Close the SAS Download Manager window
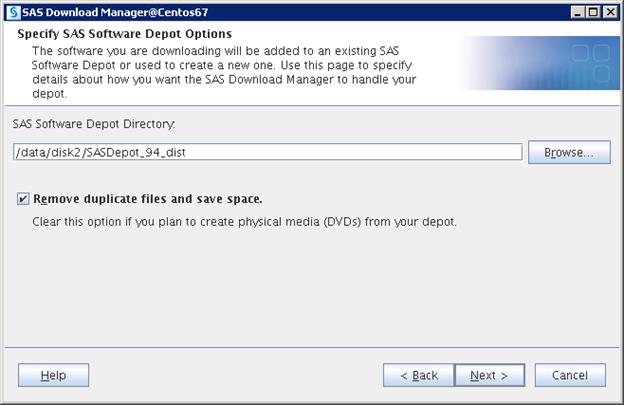 tap(610, 11)
